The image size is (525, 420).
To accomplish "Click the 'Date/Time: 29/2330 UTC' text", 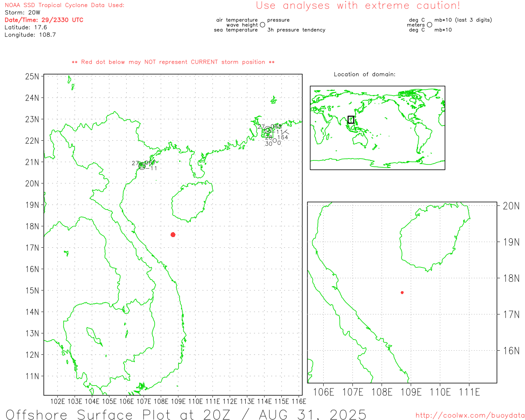I will (x=44, y=20).
